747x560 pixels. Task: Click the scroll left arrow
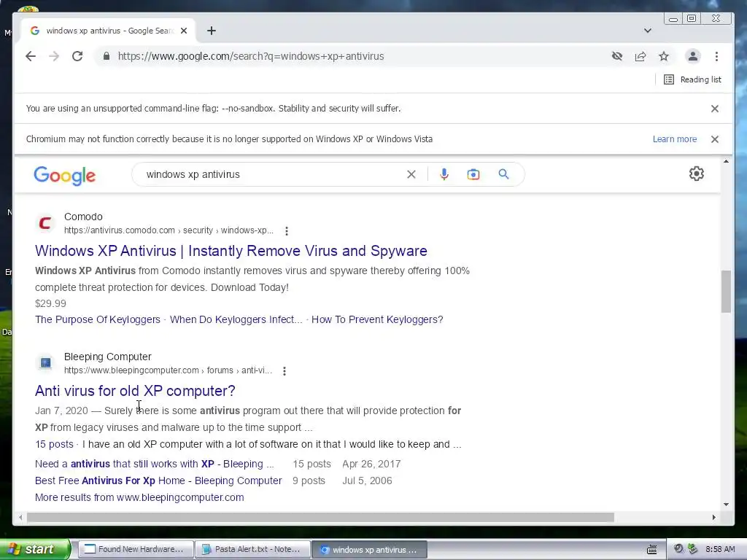pyautogui.click(x=20, y=517)
